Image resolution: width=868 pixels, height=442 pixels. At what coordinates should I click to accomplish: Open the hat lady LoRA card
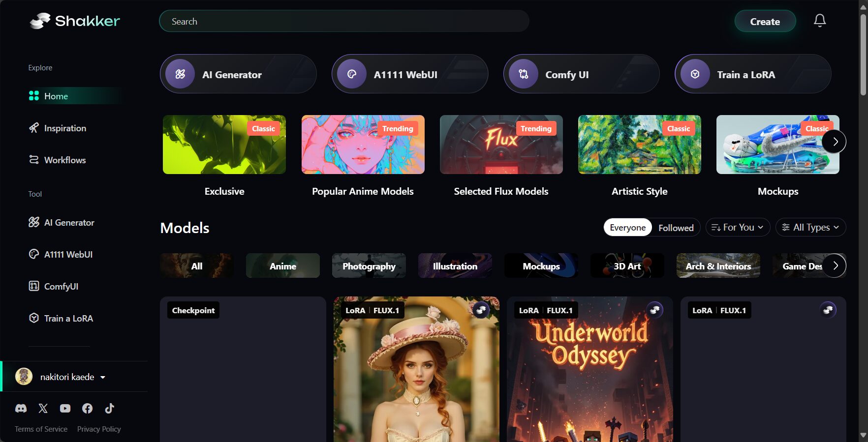[x=416, y=369]
